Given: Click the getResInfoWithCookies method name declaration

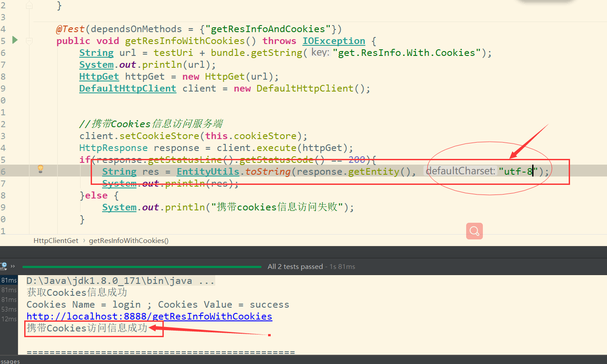Looking at the screenshot, I should coord(185,41).
